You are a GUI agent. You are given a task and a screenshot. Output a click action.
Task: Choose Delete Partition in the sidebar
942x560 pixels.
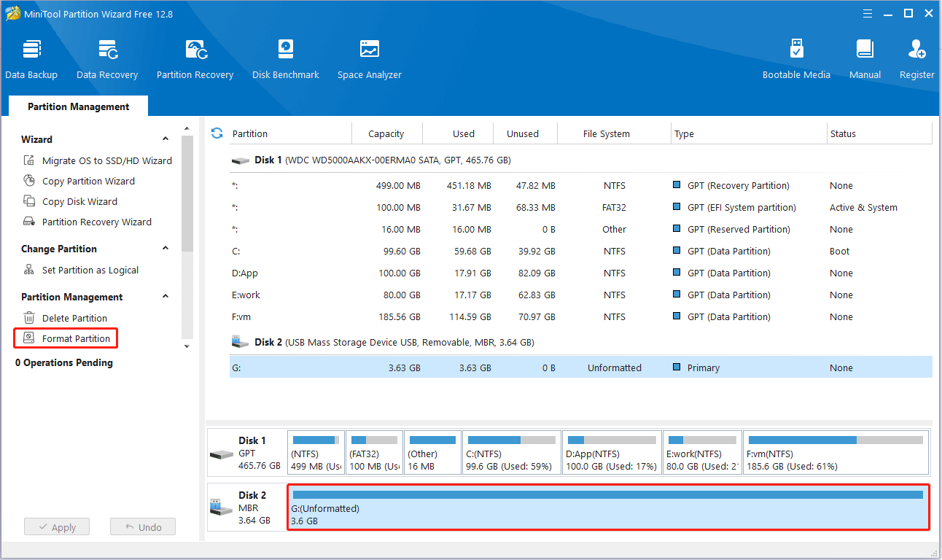65,318
